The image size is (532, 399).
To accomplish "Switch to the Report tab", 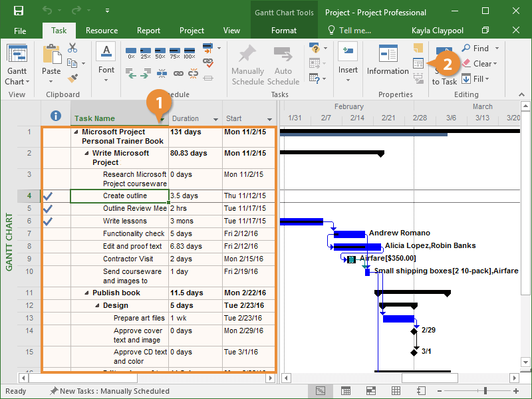I will [x=148, y=31].
